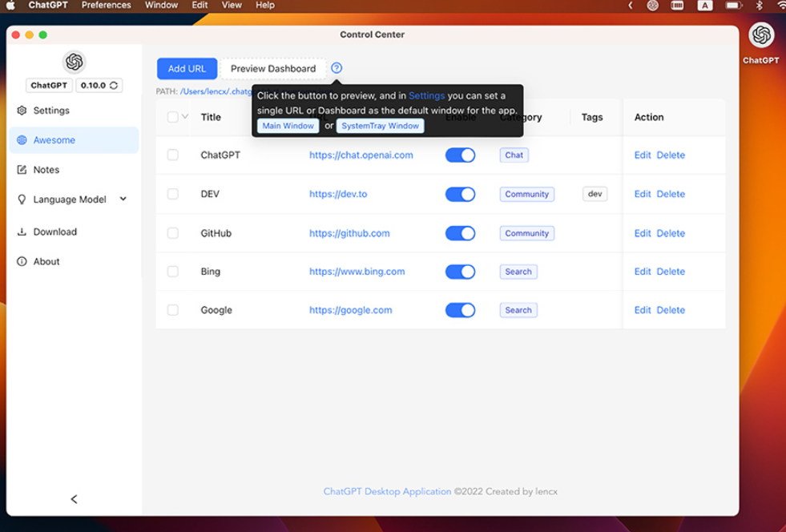The height and width of the screenshot is (532, 786).
Task: Open the selection dropdown arrow in table header
Action: (x=185, y=116)
